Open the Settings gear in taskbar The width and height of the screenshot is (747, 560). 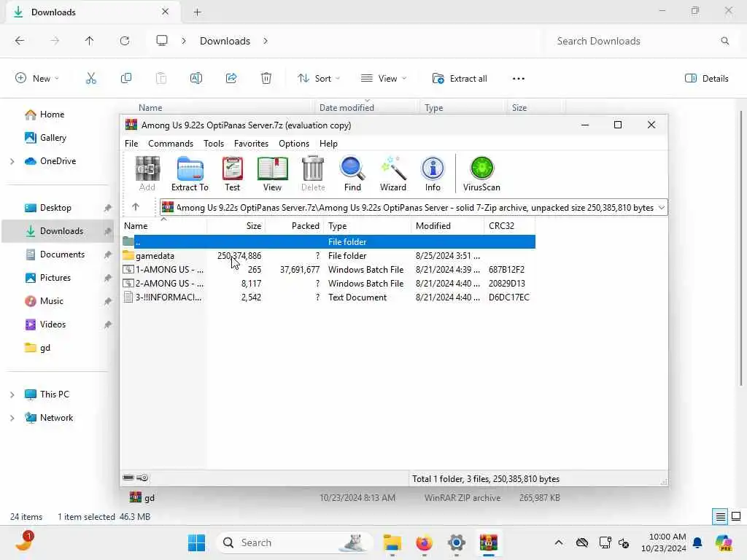click(457, 542)
